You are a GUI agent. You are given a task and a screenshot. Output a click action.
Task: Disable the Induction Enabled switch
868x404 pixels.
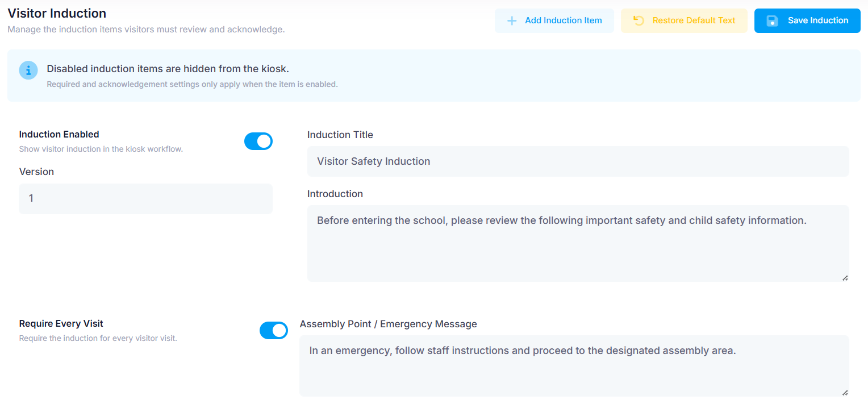click(x=258, y=141)
